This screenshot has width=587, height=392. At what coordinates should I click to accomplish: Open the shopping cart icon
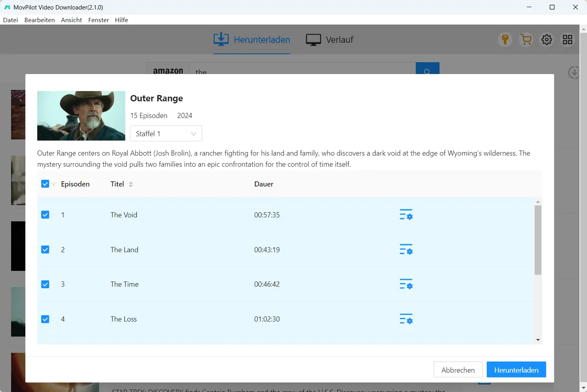pyautogui.click(x=526, y=40)
